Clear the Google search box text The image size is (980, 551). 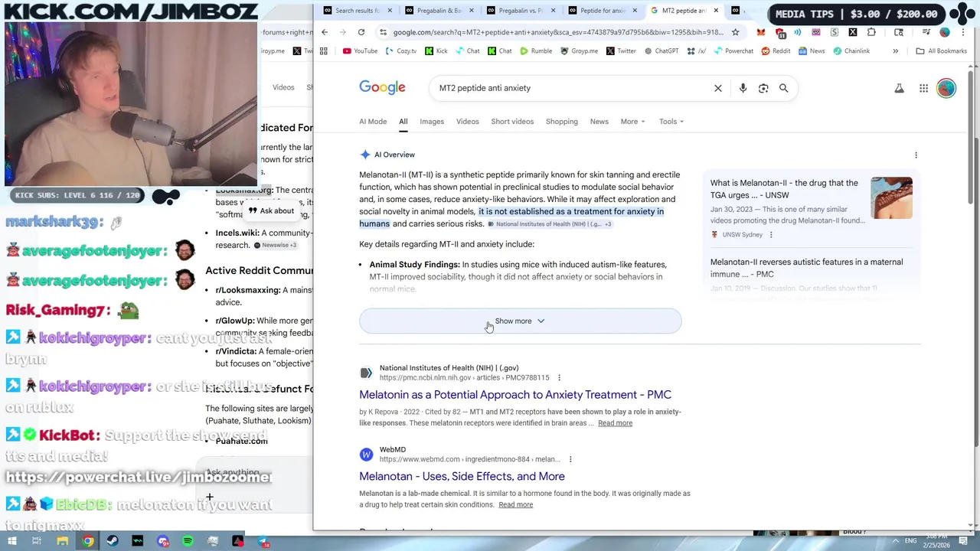718,88
